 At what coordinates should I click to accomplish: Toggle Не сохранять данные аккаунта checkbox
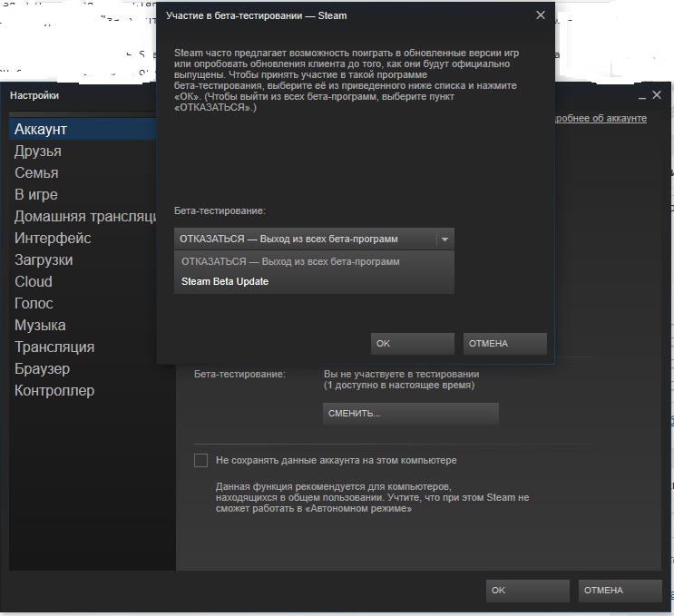pyautogui.click(x=200, y=460)
